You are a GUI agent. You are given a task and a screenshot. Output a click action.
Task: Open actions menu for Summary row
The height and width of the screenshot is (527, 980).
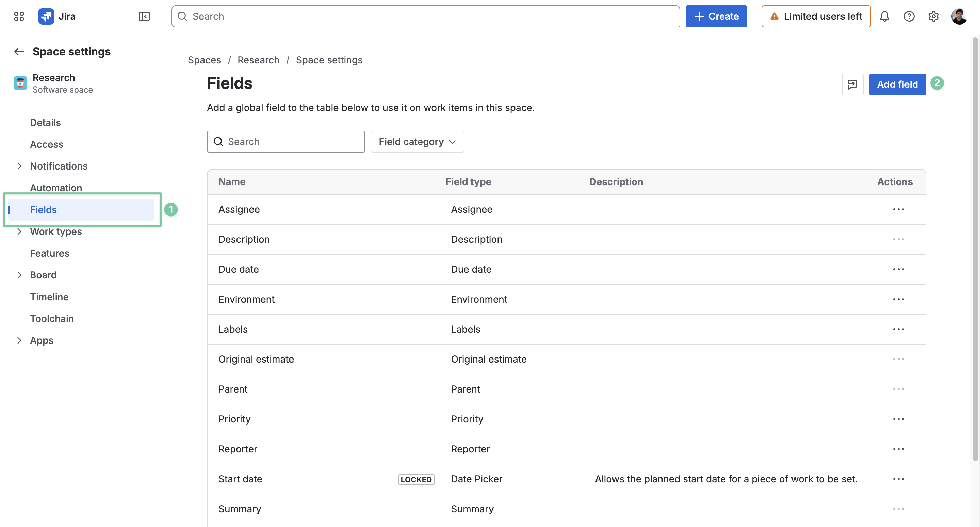(898, 509)
